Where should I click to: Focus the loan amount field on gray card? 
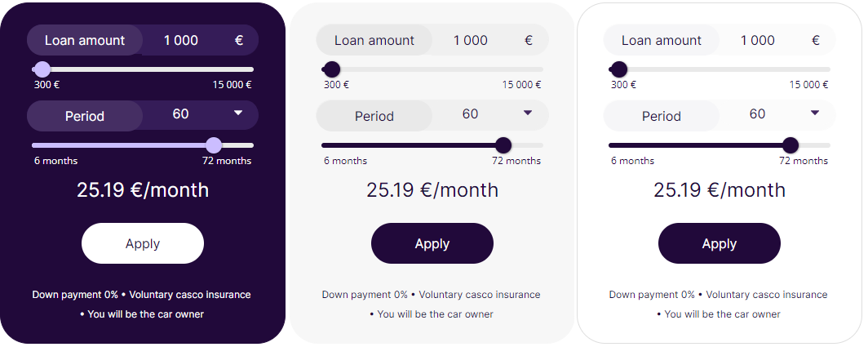click(x=471, y=40)
